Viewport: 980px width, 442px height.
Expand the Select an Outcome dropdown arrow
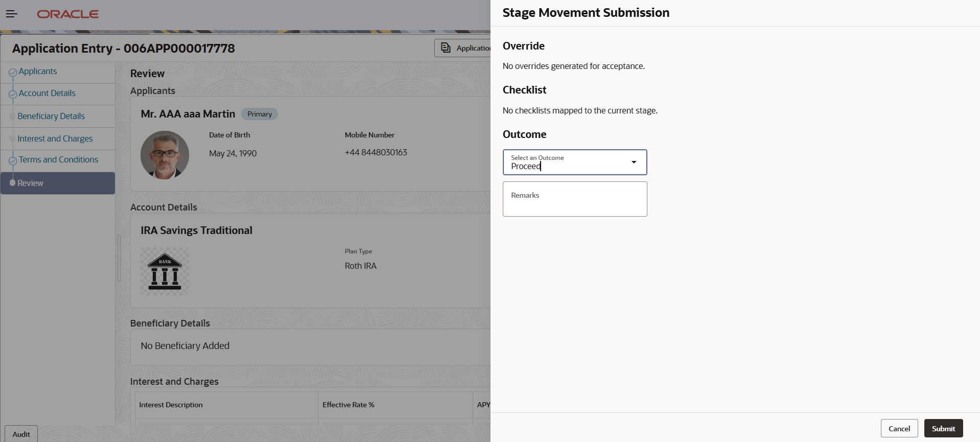pyautogui.click(x=634, y=162)
